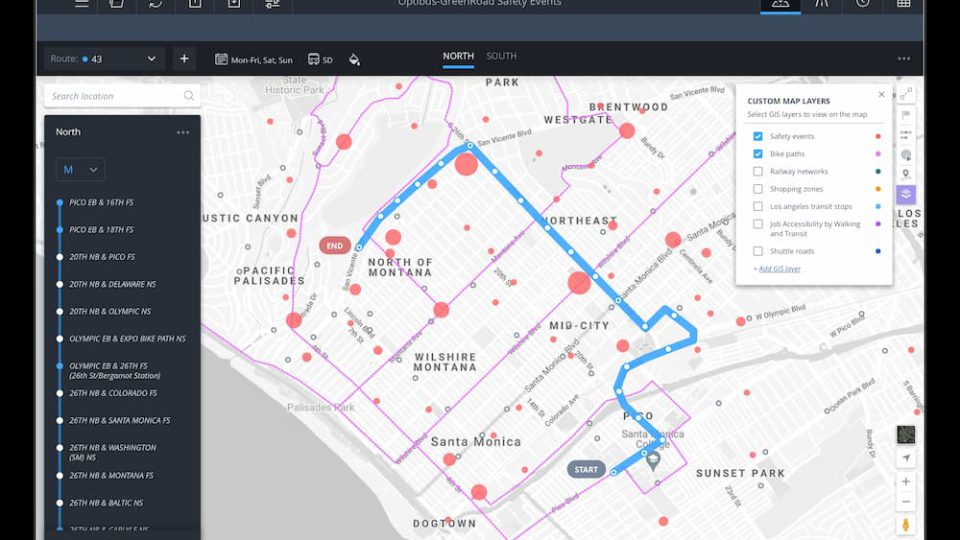Click the add route plus button

click(x=184, y=59)
